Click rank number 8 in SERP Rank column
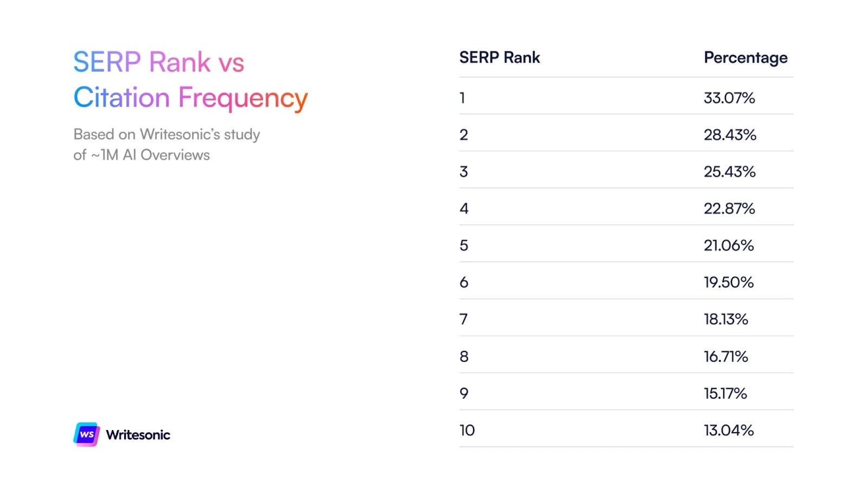 [x=464, y=357]
